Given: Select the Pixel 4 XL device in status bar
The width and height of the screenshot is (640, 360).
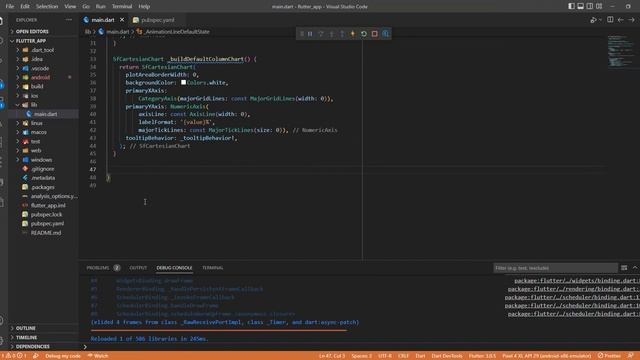Looking at the screenshot, I should pyautogui.click(x=547, y=356).
